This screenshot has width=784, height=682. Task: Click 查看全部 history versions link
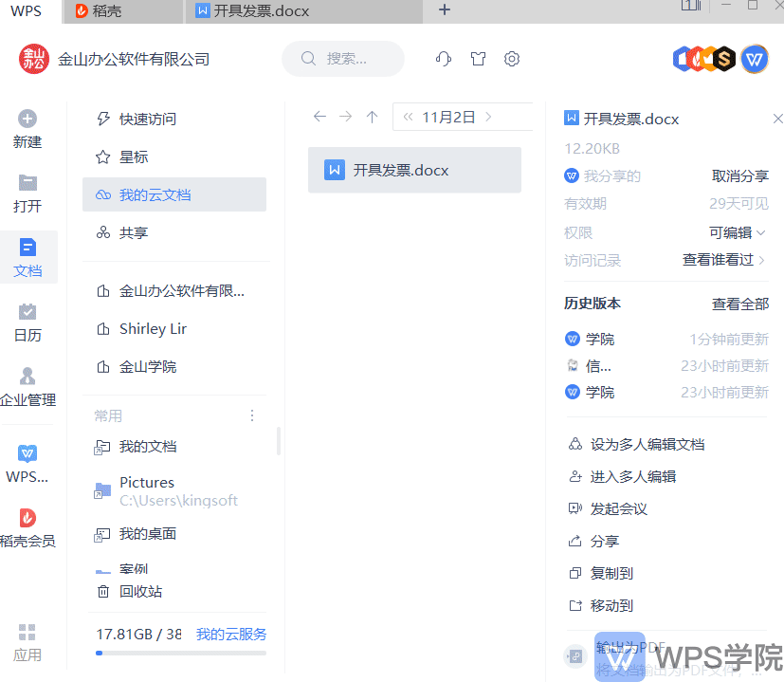pyautogui.click(x=740, y=304)
